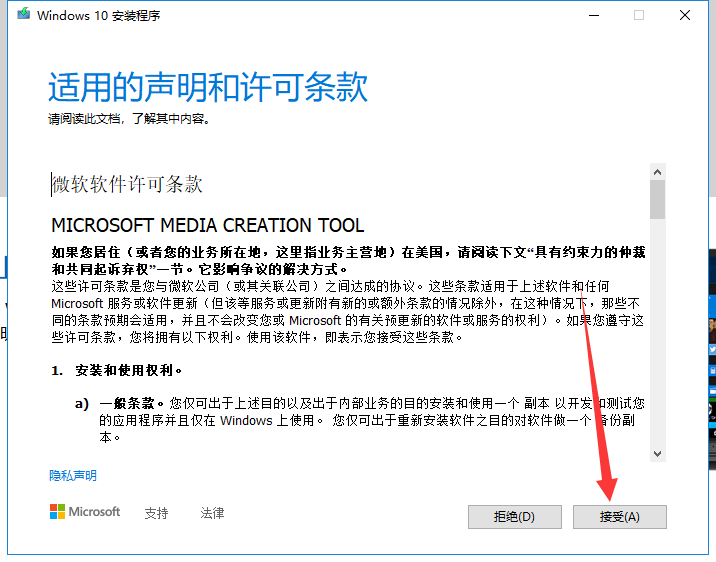Viewport: 716px width, 562px height.
Task: Open the 支持 support link
Action: coord(156,513)
